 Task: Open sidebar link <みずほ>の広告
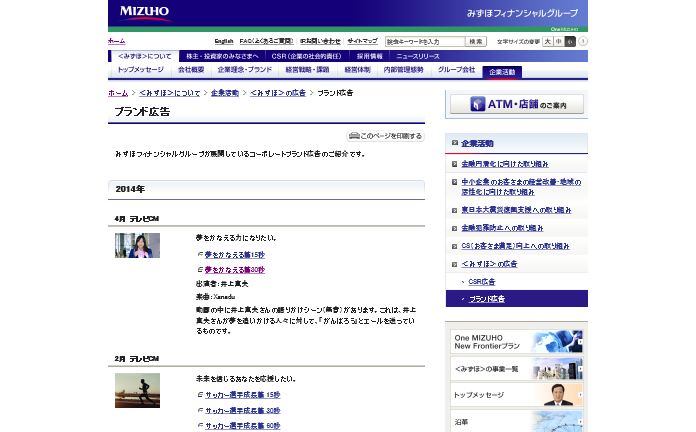[x=489, y=264]
